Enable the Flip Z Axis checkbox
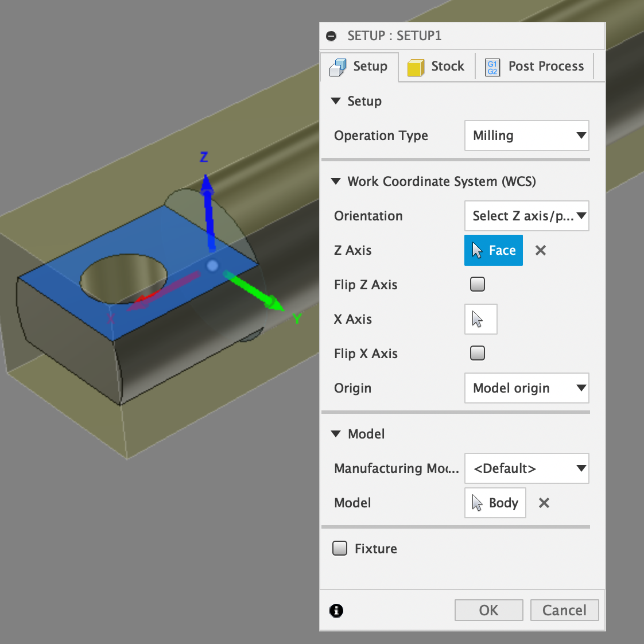 [x=477, y=284]
